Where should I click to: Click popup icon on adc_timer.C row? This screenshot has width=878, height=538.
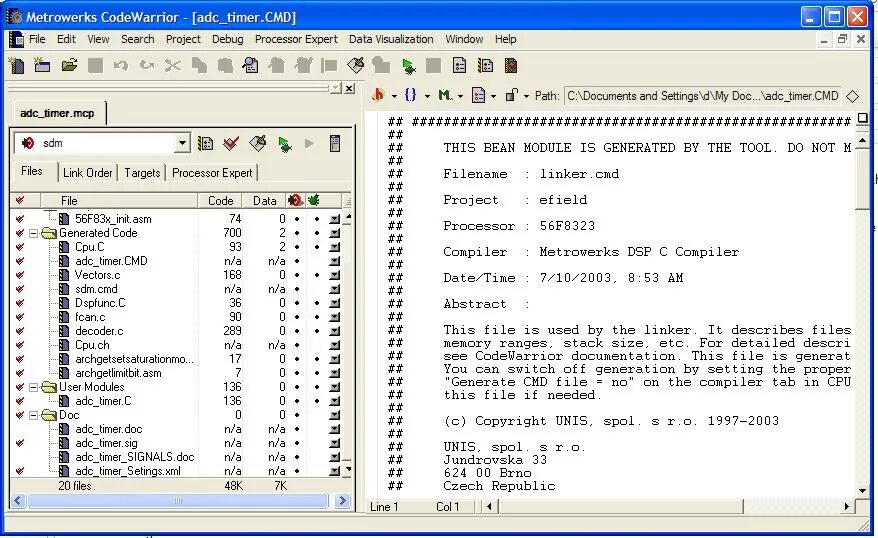coord(335,401)
